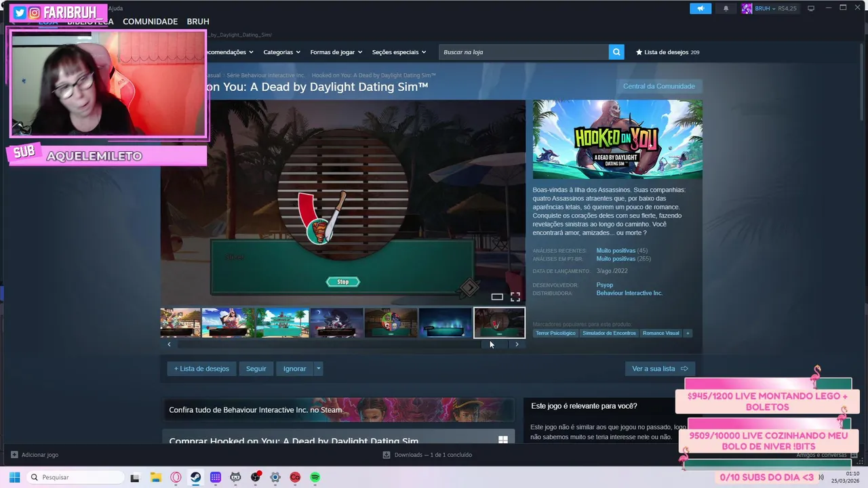Click the Adicionar jogo plus icon

pyautogui.click(x=14, y=455)
